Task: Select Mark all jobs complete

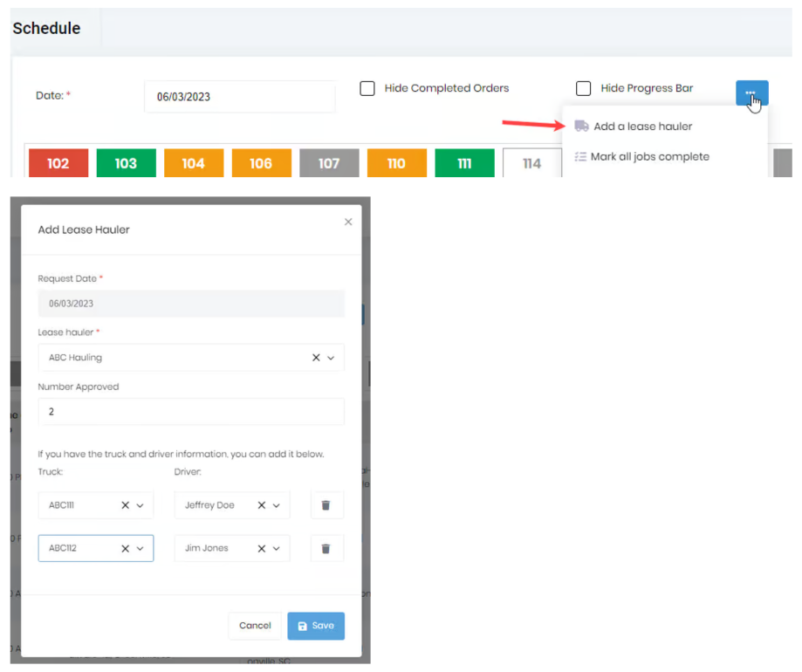Action: [x=649, y=156]
